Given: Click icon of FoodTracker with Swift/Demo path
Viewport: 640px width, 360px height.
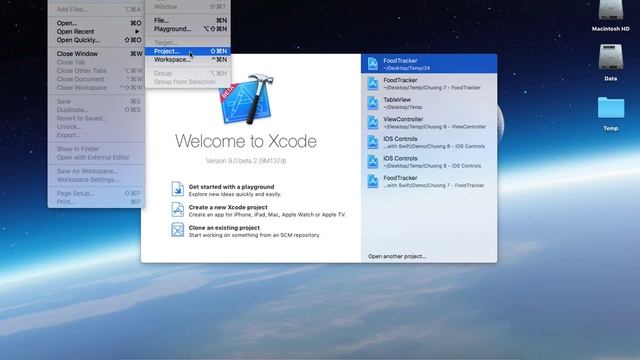Looking at the screenshot, I should tap(373, 181).
